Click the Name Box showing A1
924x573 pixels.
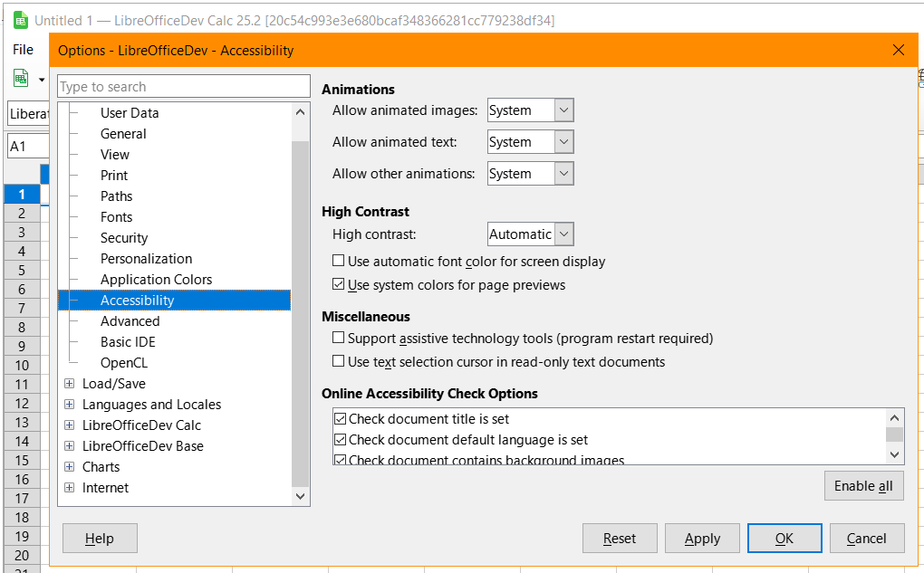[x=28, y=146]
